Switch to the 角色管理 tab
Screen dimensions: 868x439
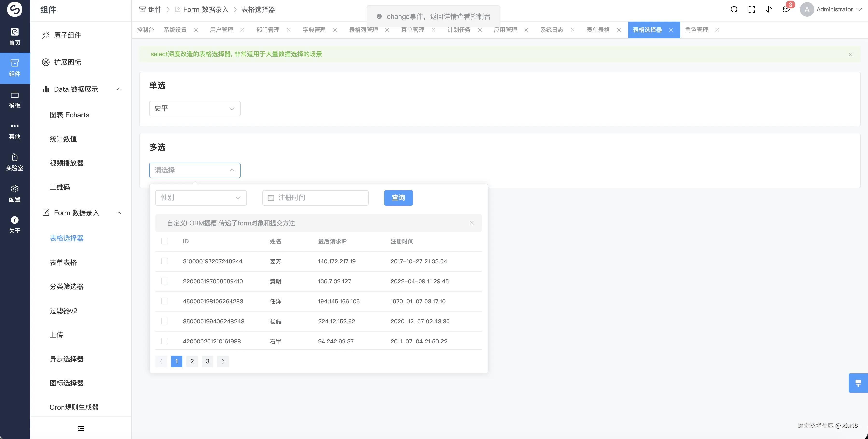696,30
